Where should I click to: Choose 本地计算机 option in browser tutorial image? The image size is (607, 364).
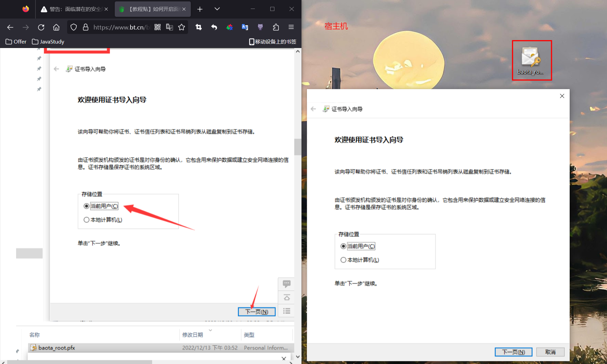click(87, 220)
